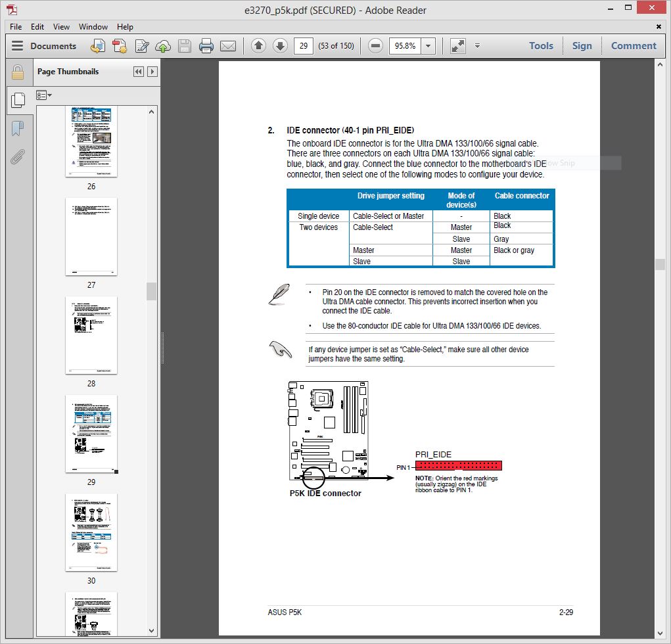Open the Bookmarks panel icon

(x=18, y=128)
